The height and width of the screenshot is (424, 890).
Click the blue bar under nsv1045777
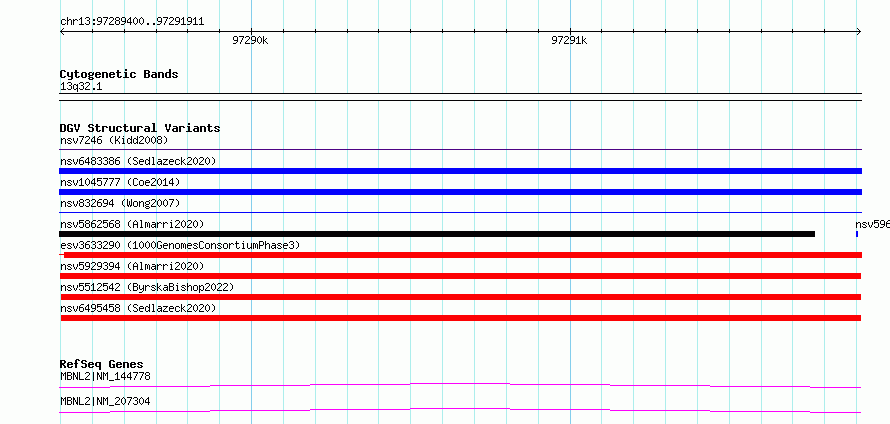tap(460, 192)
